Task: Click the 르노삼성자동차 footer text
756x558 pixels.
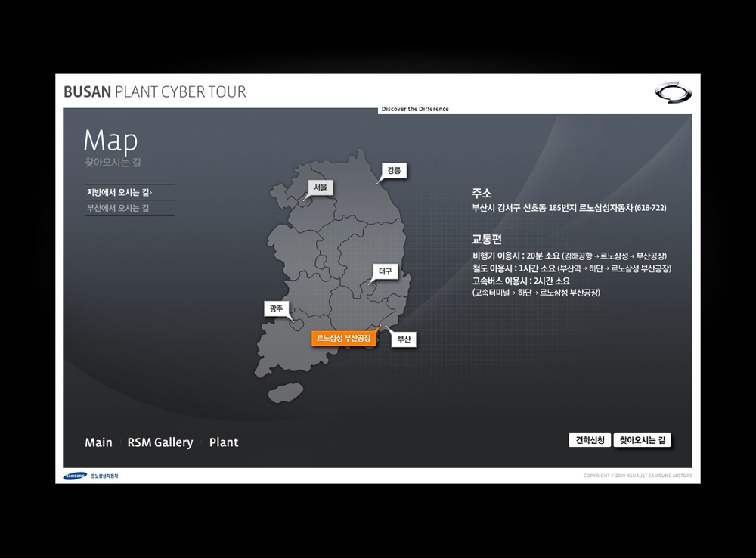Action: [x=105, y=476]
